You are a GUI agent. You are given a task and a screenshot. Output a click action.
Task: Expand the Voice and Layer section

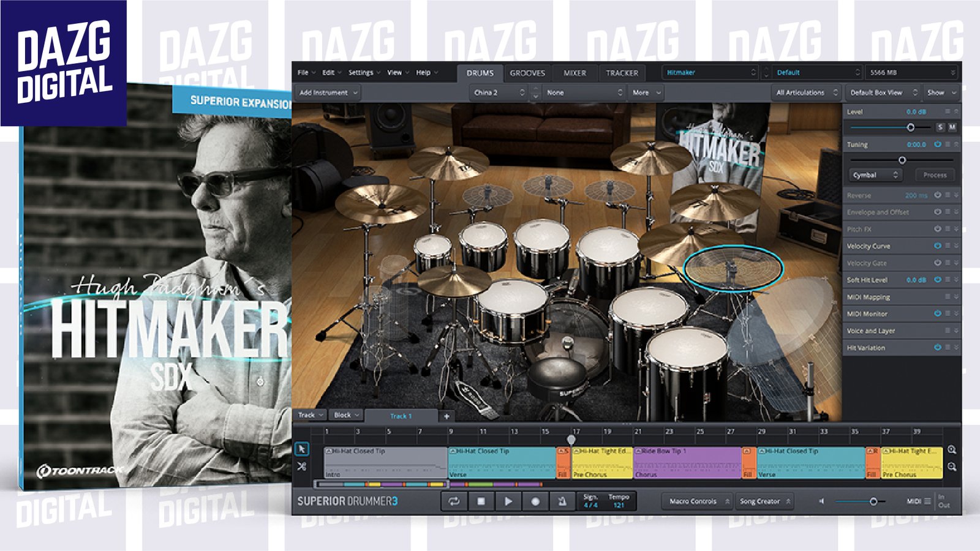click(x=956, y=331)
